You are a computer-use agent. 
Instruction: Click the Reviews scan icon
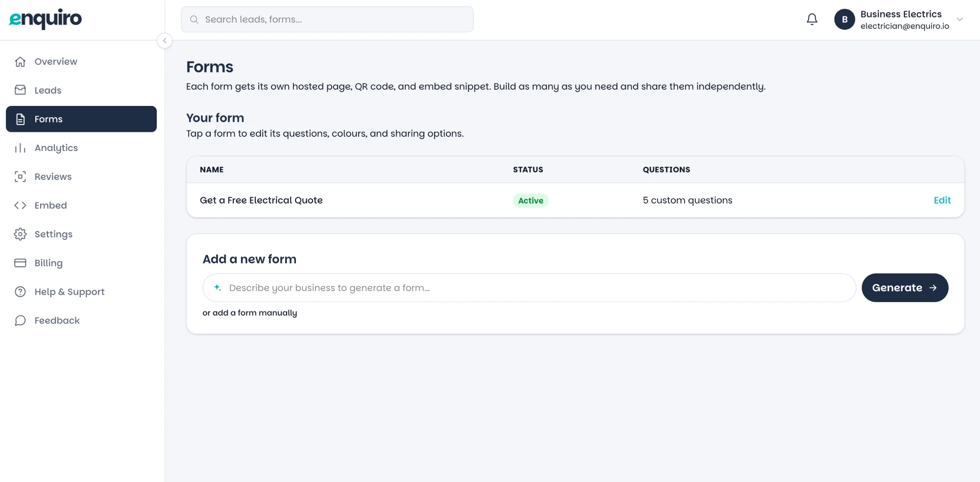[20, 177]
